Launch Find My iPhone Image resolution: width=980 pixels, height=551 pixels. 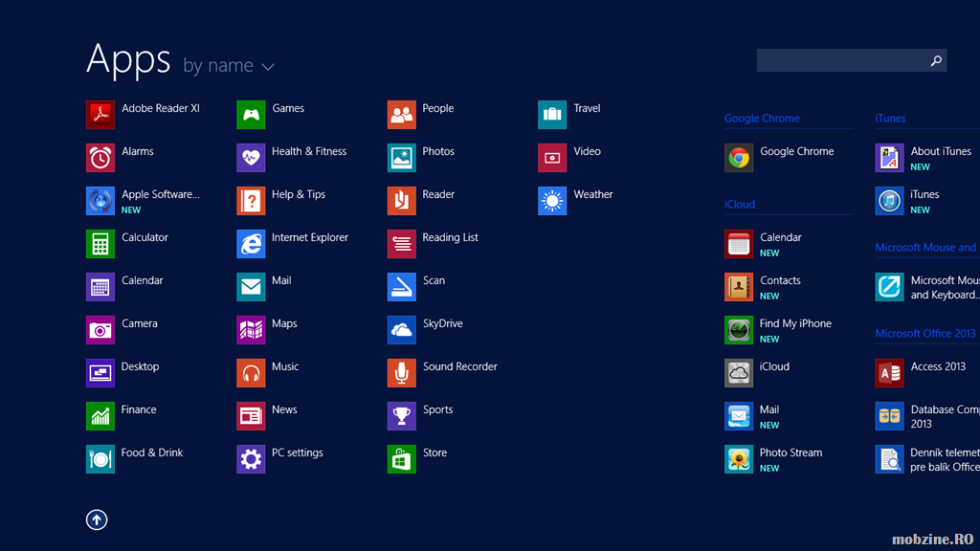[778, 330]
